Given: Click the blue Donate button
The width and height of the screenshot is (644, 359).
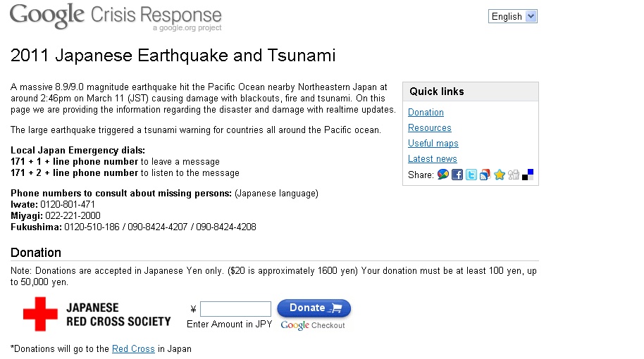Looking at the screenshot, I should tap(314, 308).
